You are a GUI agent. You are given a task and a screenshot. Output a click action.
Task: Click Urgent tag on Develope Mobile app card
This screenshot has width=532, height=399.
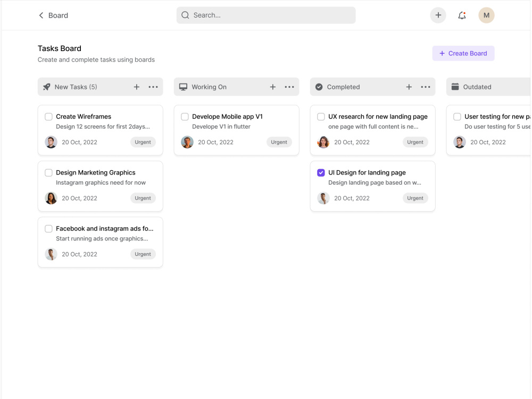point(279,142)
